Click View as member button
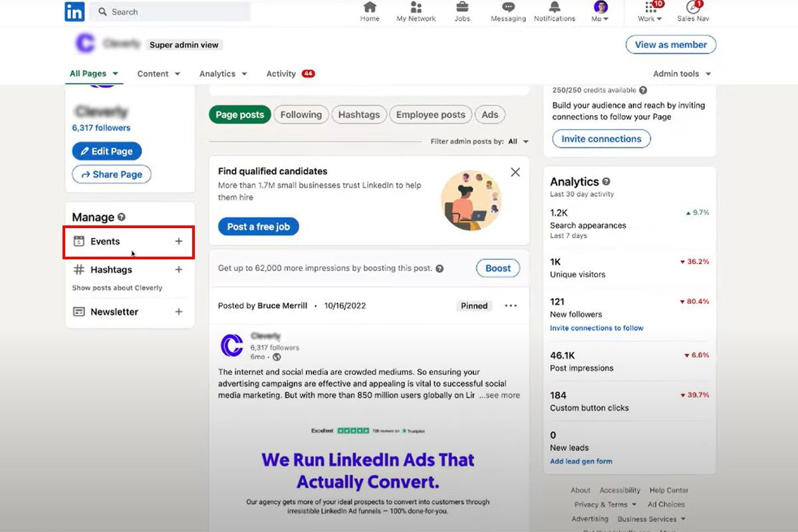This screenshot has width=798, height=532. point(671,45)
